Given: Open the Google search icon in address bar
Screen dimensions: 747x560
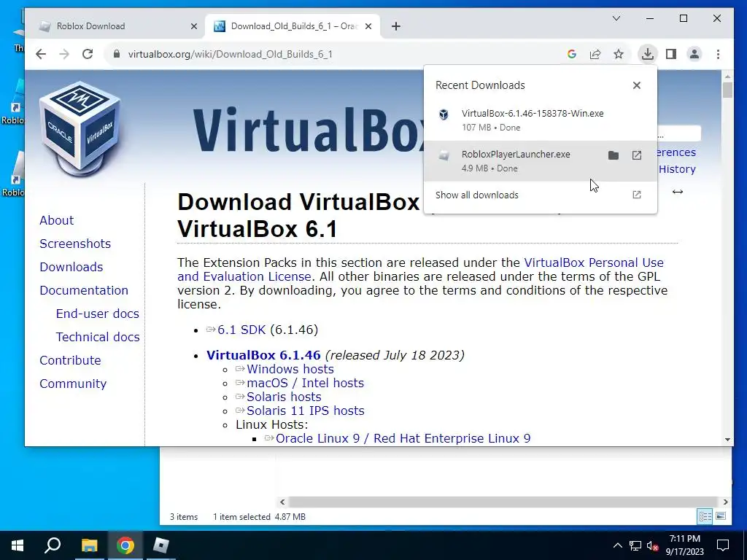Looking at the screenshot, I should 572,54.
